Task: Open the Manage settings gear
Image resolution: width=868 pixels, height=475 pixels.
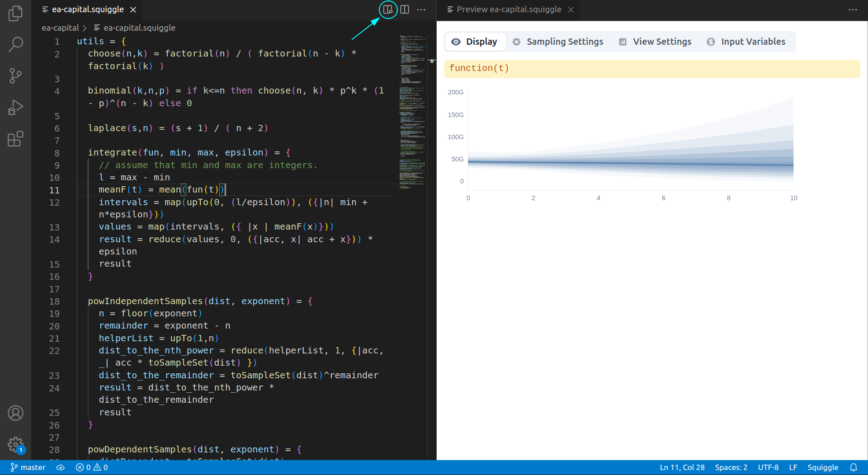Action: click(x=15, y=444)
